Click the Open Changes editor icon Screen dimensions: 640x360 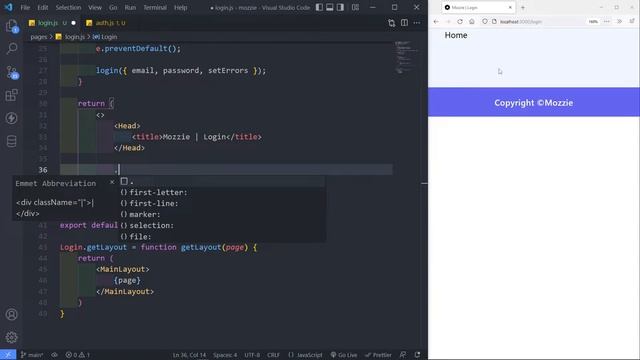click(391, 23)
